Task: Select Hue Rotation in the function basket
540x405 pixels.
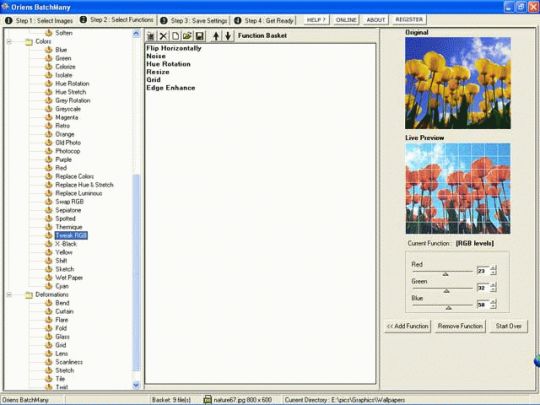Action: [168, 64]
